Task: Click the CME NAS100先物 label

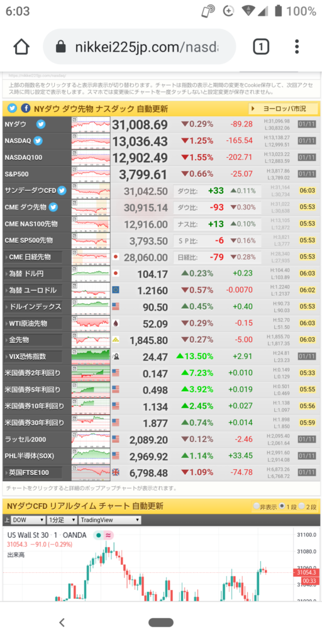Action: 31,224
